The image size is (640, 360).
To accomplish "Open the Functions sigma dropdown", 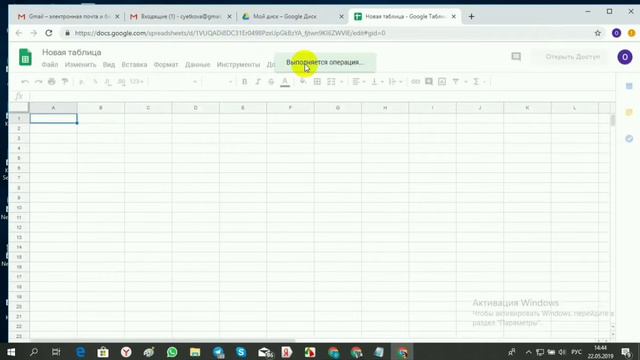I will 479,82.
